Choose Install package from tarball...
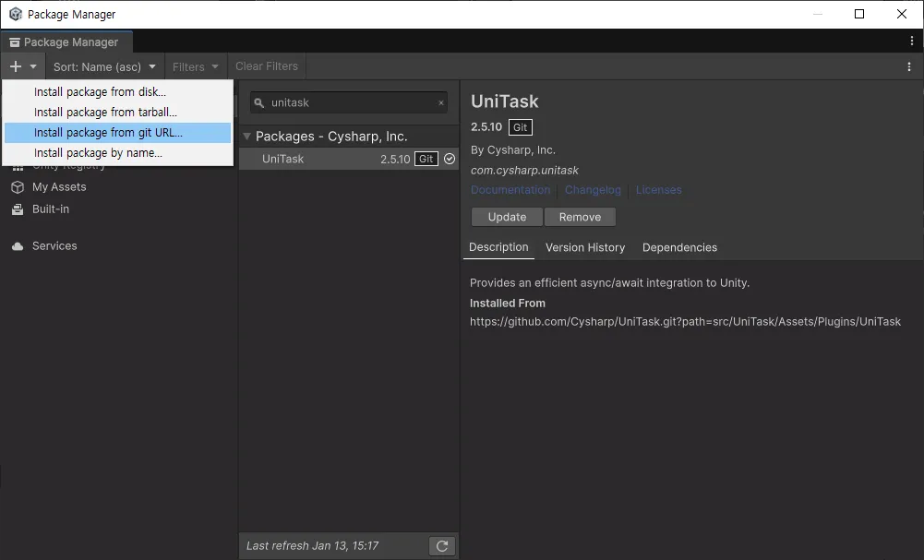The height and width of the screenshot is (560, 924). click(118, 112)
